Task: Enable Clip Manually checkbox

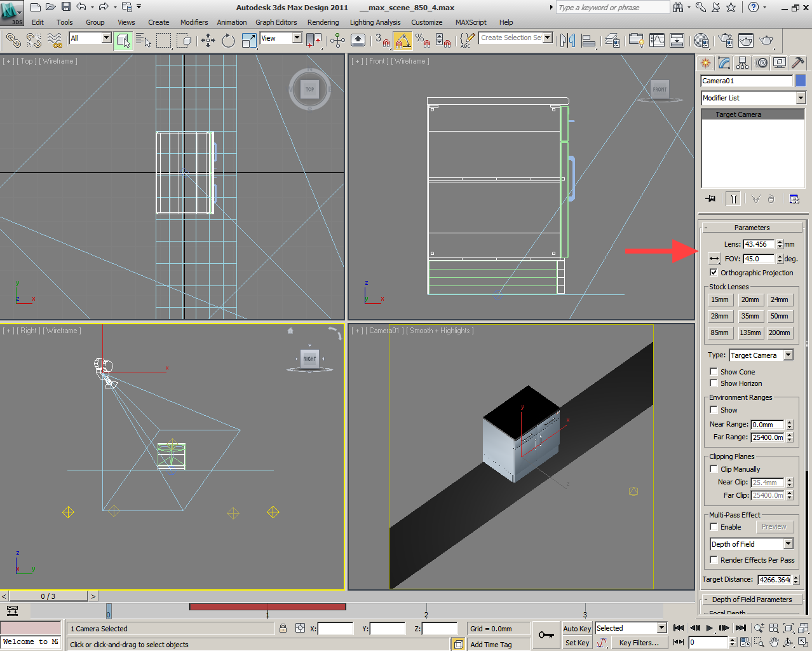Action: [714, 469]
